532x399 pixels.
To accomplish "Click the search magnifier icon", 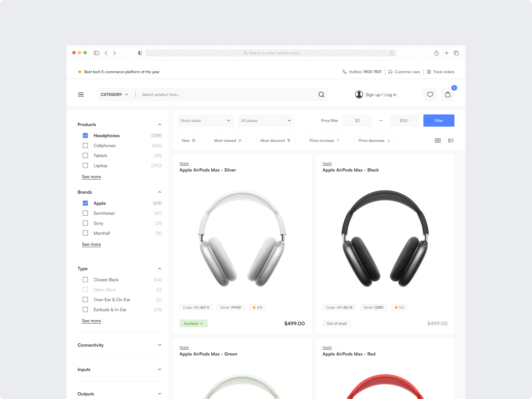I will (321, 94).
